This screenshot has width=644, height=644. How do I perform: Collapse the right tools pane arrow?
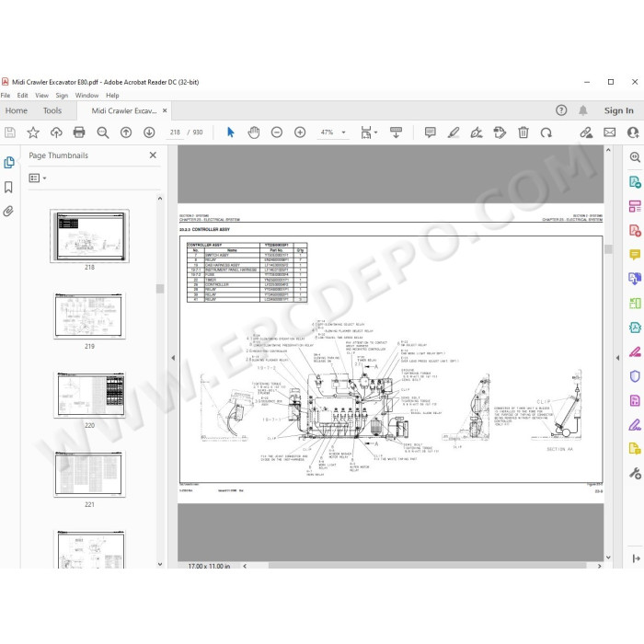[617, 358]
